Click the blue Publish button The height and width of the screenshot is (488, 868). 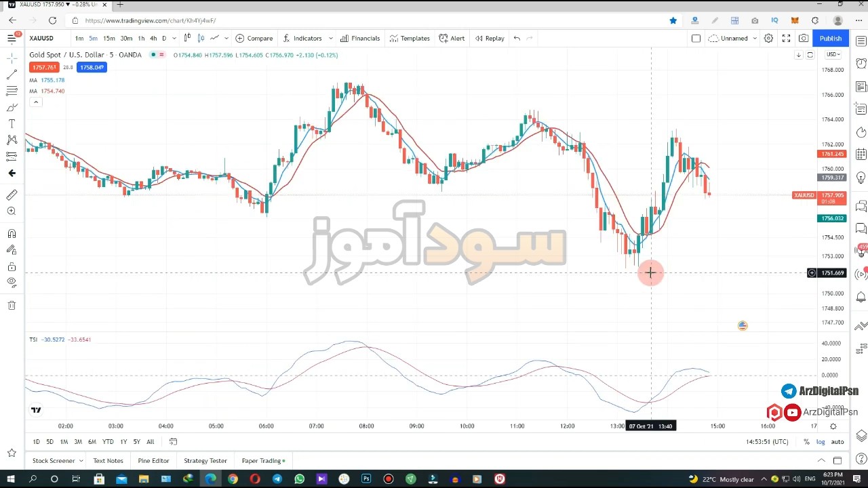point(831,39)
